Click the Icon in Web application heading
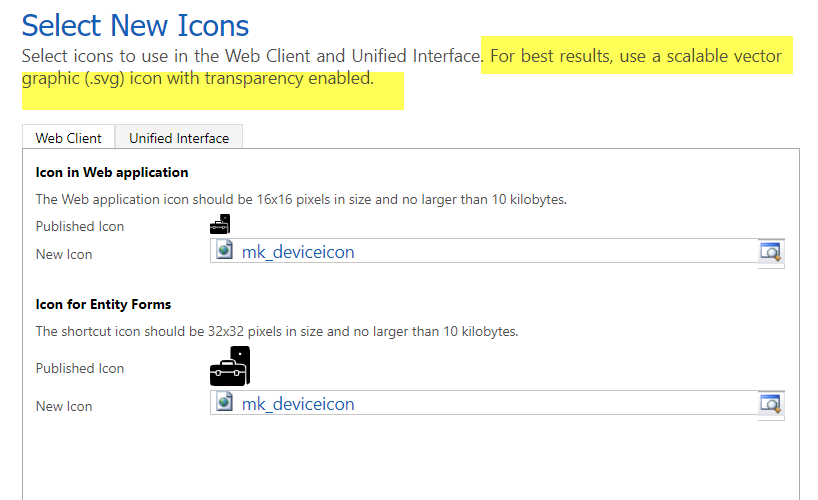This screenshot has width=818, height=500. point(112,172)
